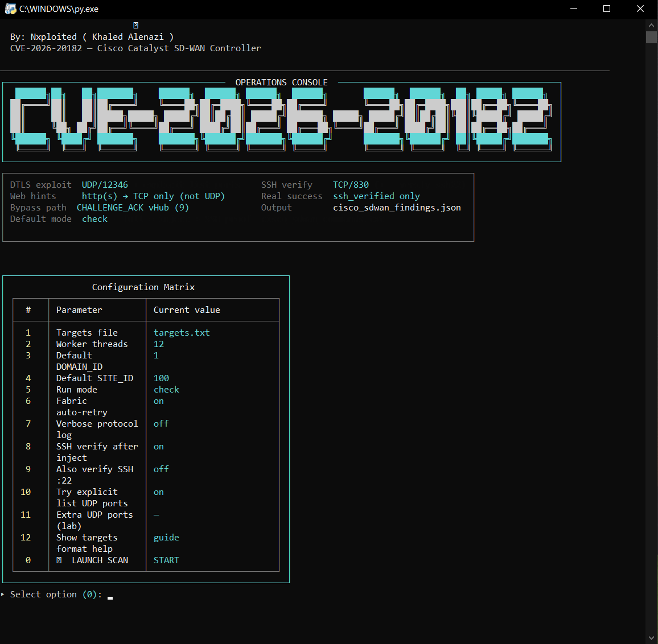Click 'Default DOMAIN_ID' parameter text
This screenshot has width=658, height=644.
(x=79, y=361)
